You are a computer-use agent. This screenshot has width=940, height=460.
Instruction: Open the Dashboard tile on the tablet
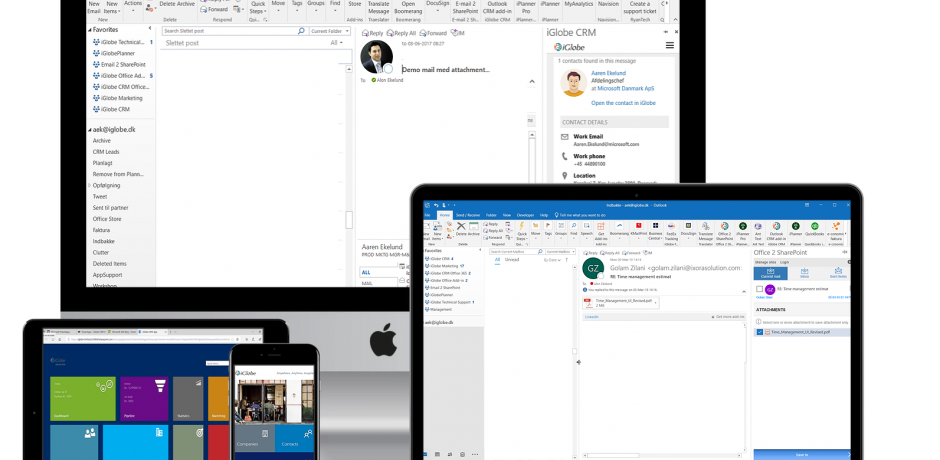click(x=83, y=398)
